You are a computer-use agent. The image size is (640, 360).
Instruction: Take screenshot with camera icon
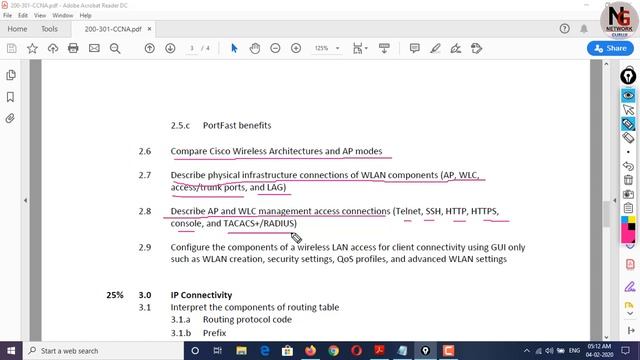(628, 194)
